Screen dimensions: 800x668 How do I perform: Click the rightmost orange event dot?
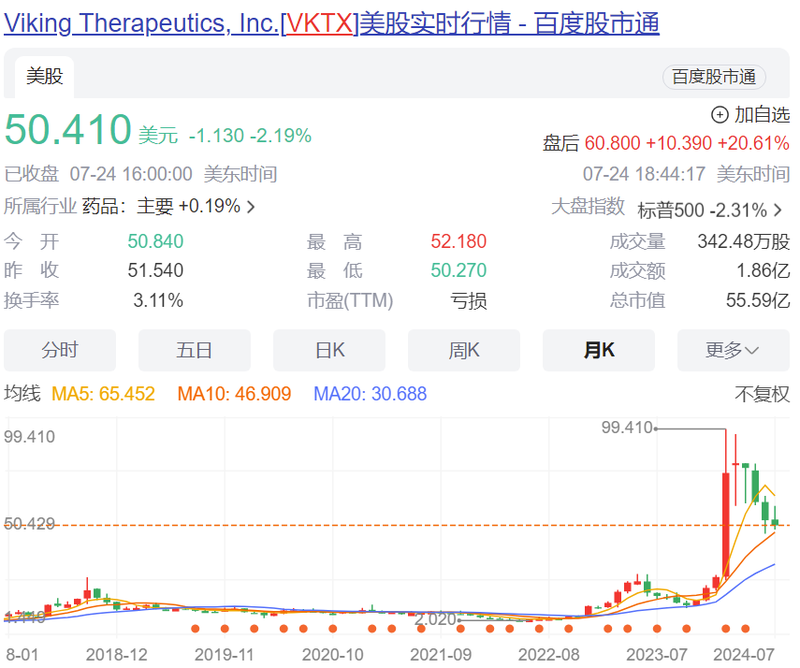(745, 629)
